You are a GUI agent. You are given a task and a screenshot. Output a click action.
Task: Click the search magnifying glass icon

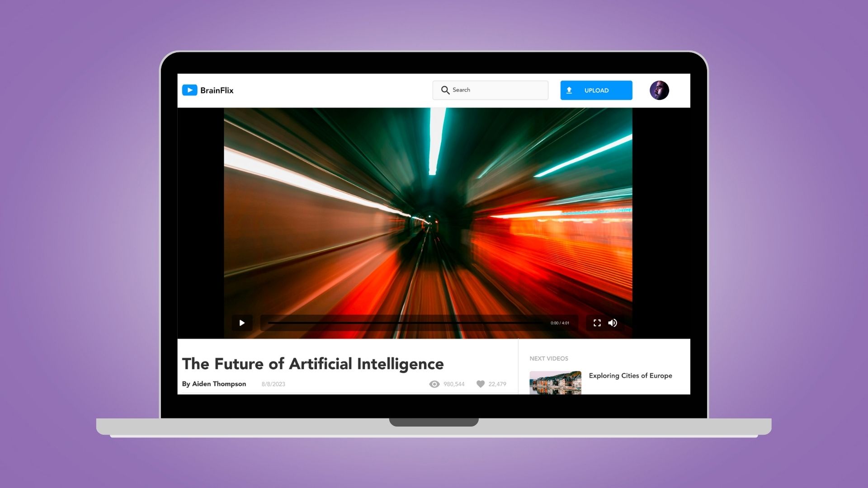(x=445, y=90)
